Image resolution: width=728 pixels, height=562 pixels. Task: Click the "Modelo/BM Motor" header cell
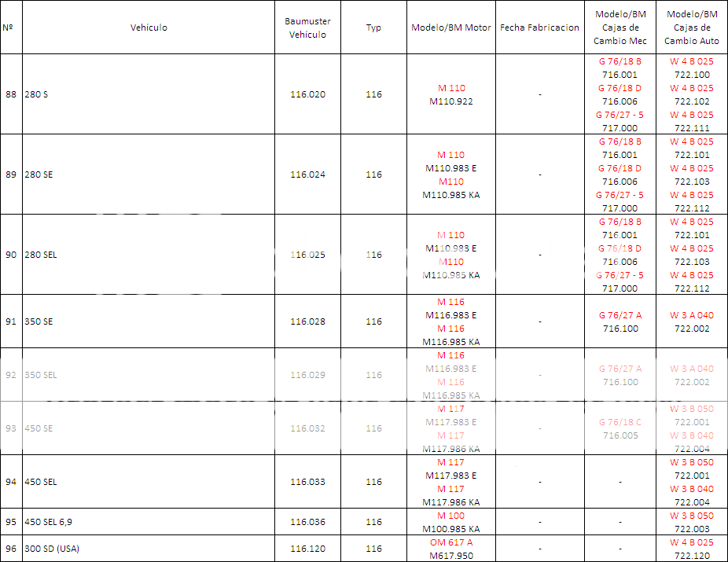coord(451,28)
